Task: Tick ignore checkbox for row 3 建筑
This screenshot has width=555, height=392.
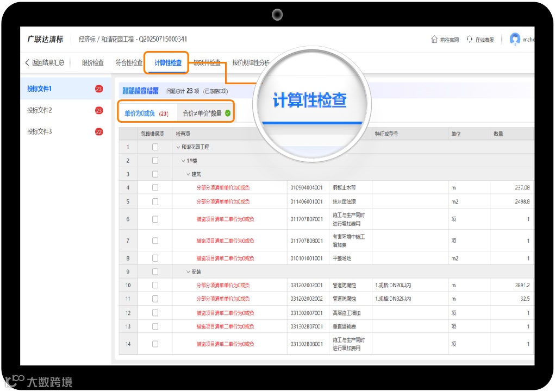Action: tap(155, 174)
